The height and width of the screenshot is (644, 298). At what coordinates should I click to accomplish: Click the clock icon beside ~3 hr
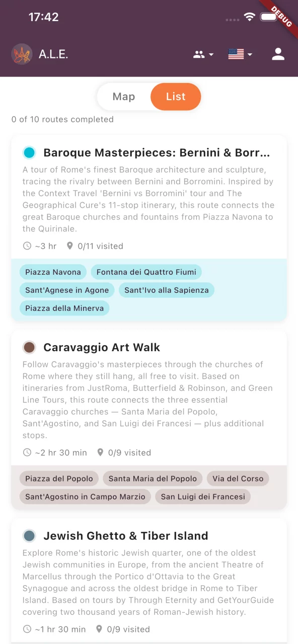click(27, 246)
